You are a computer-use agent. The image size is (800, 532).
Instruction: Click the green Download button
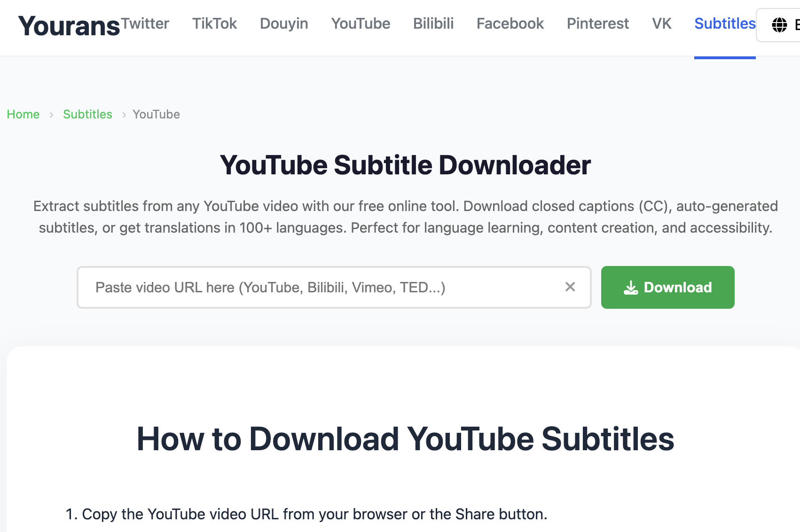pos(667,287)
